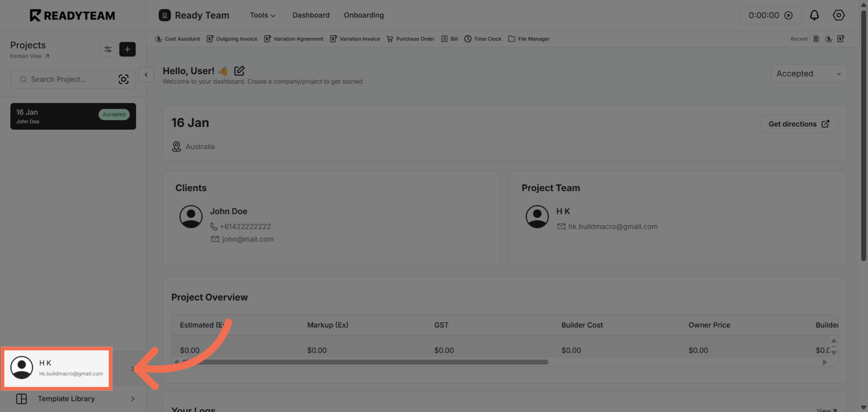The height and width of the screenshot is (412, 868).
Task: Expand the Tools dropdown
Action: pyautogui.click(x=262, y=15)
